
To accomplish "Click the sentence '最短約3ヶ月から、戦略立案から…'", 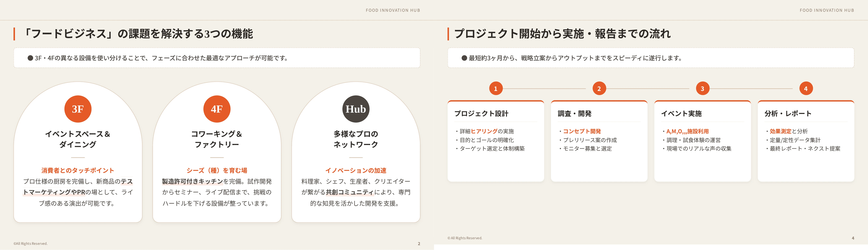I will (x=576, y=58).
